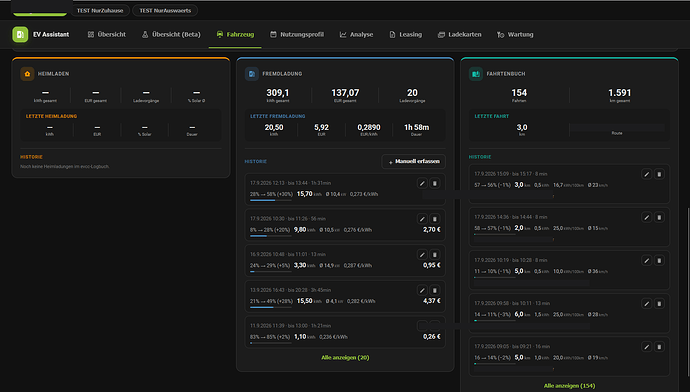
Task: Delete the 17.9.2026 09:05 trip entry
Action: pos(659,347)
